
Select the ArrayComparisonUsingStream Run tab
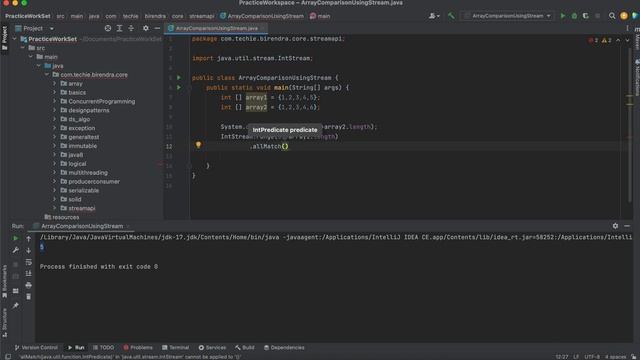82,226
